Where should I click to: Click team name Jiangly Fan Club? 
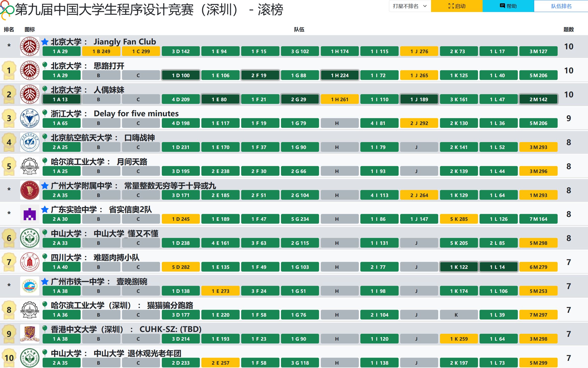125,42
